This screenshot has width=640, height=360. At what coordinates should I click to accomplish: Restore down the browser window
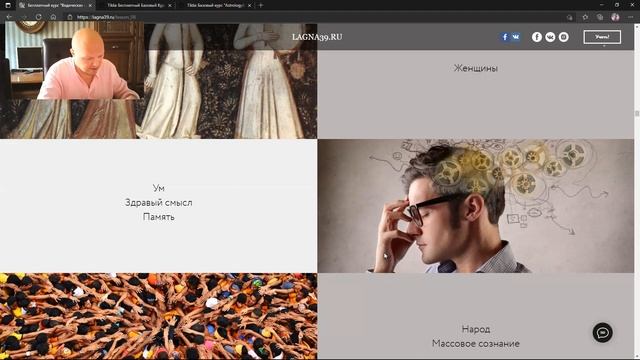tap(617, 5)
